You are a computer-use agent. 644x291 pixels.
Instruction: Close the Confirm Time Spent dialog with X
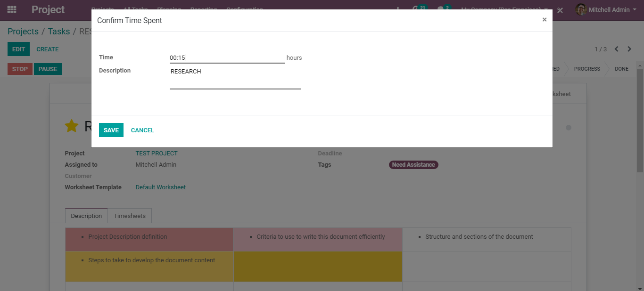point(545,20)
